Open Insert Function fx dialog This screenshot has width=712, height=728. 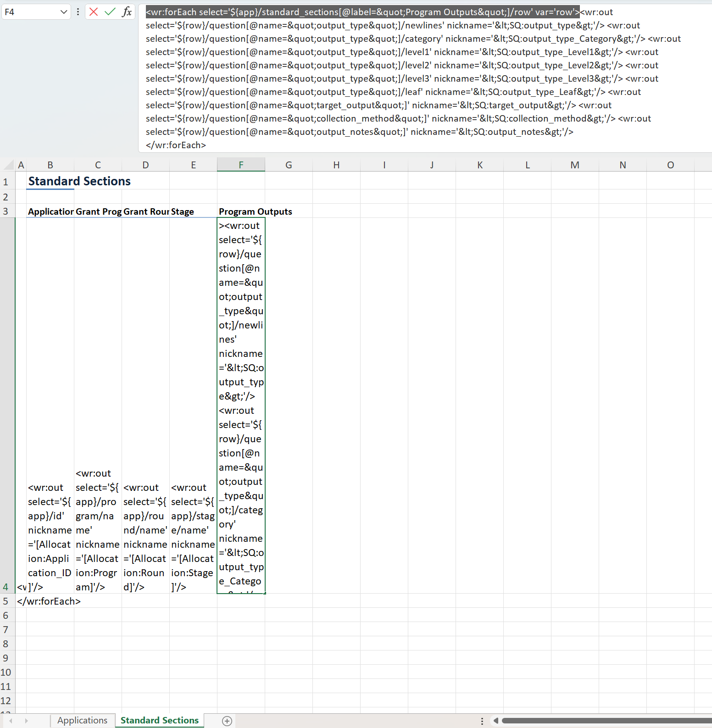[x=127, y=12]
